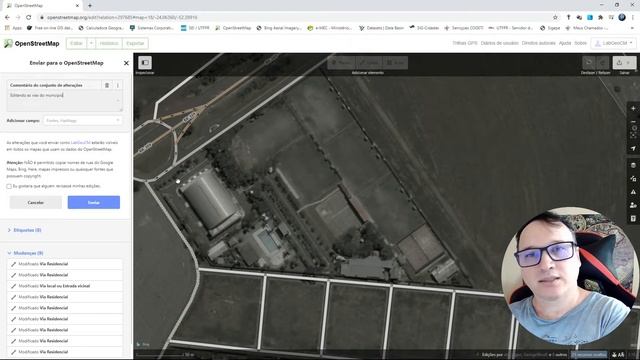640x360 pixels.
Task: Open the Histórico tab
Action: pos(109,43)
